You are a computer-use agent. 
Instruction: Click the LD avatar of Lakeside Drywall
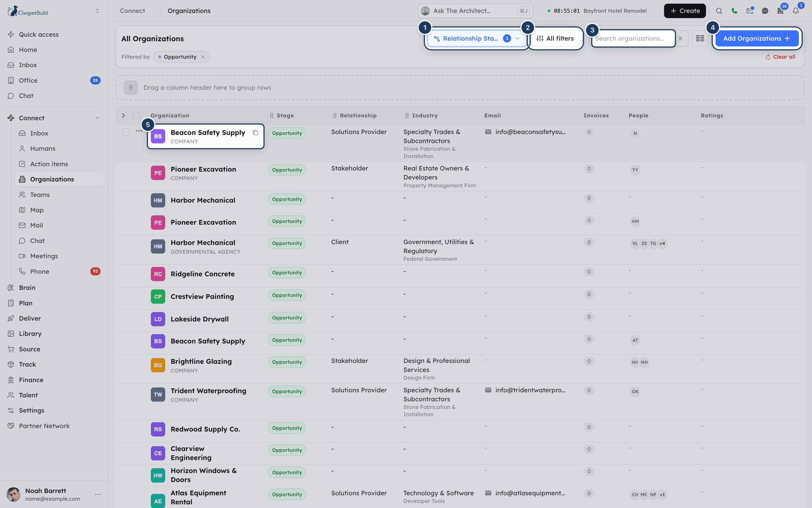point(158,319)
